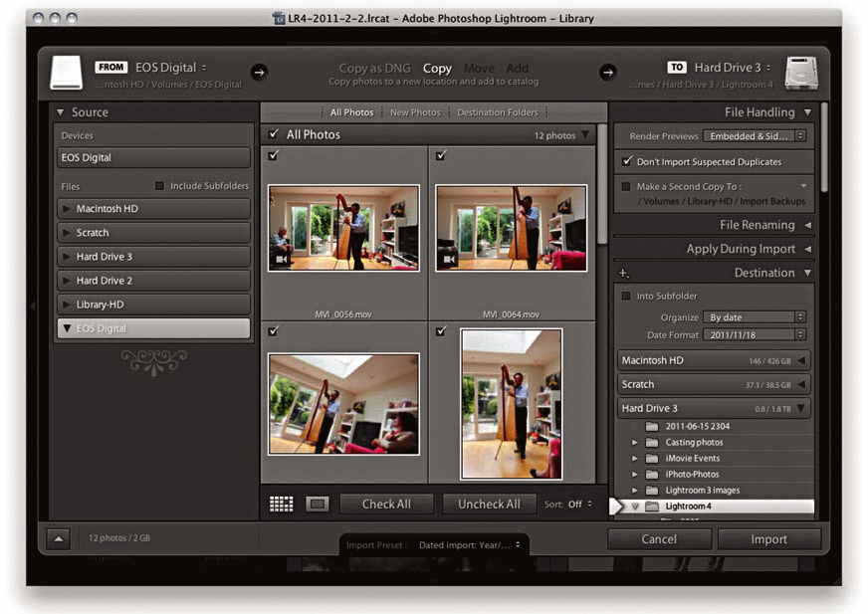Viewport: 868px width, 614px height.
Task: Click the document icon in the title bar
Action: pyautogui.click(x=279, y=18)
